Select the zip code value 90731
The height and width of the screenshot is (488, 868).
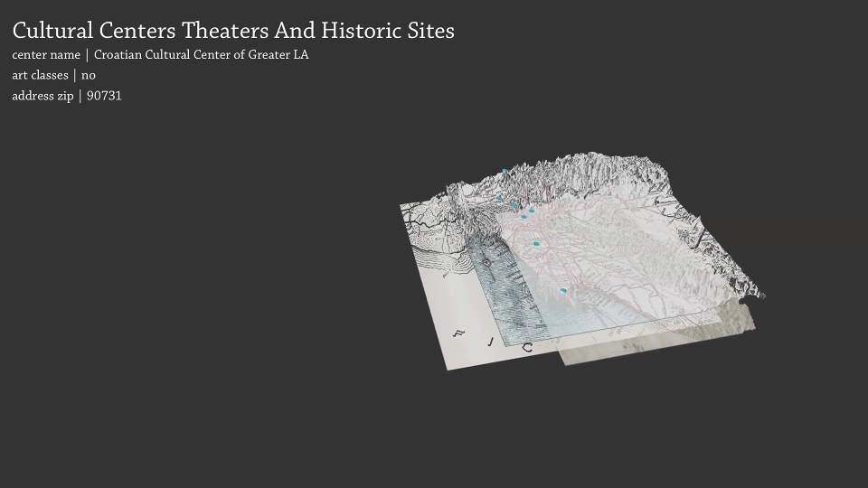[x=104, y=96]
